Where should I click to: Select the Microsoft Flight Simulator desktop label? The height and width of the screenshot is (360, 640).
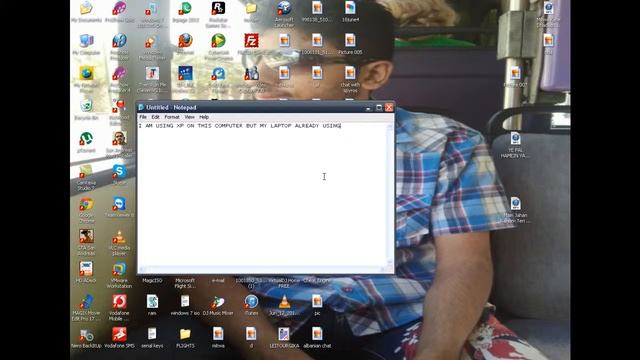point(185,283)
